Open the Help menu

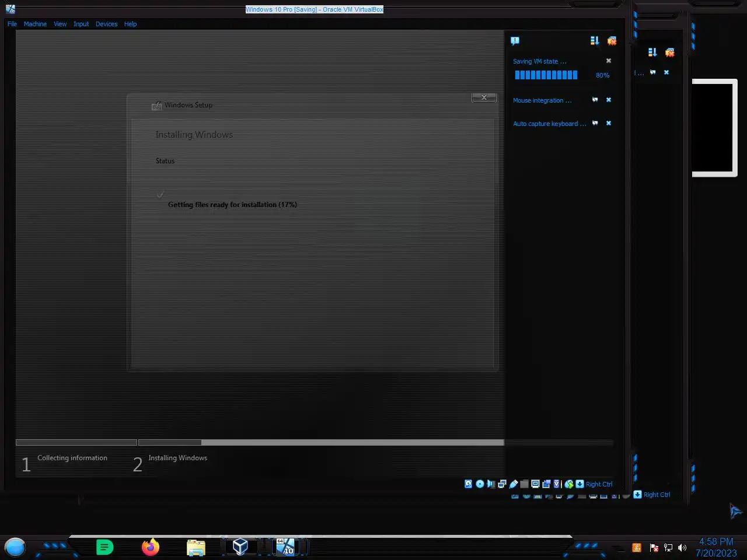click(x=130, y=24)
